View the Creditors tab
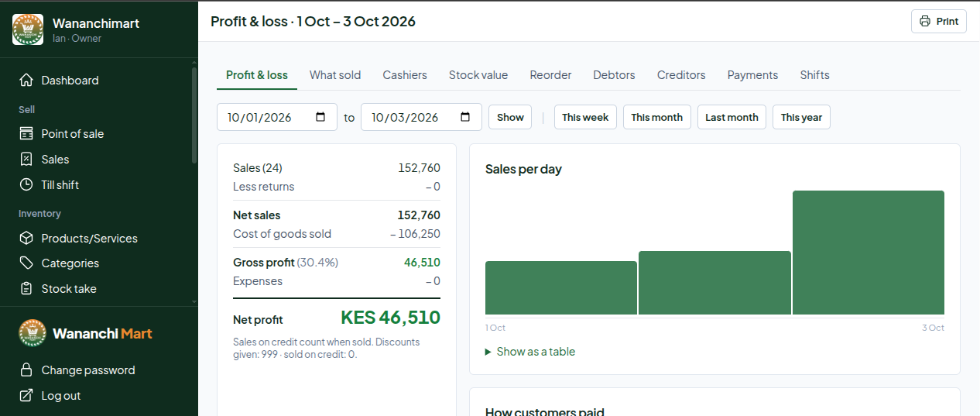980x416 pixels. point(681,75)
